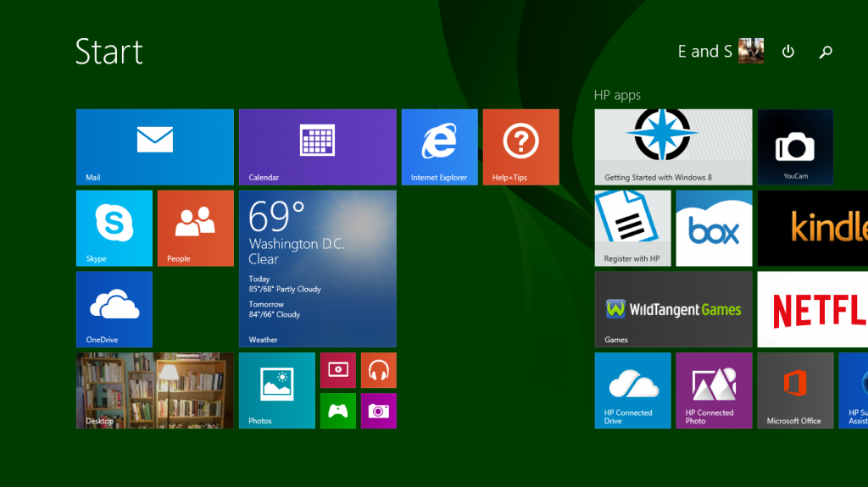
Task: Click the Power options button
Action: tap(788, 52)
